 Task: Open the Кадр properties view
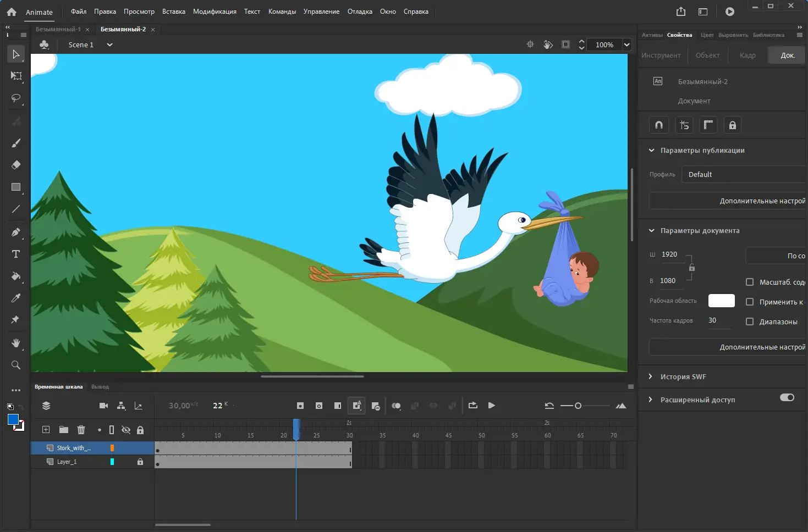tap(747, 55)
